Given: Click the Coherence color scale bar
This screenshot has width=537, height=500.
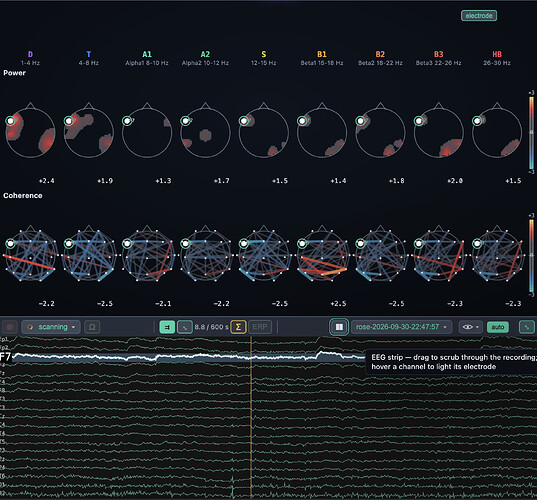Looking at the screenshot, I should tap(531, 255).
